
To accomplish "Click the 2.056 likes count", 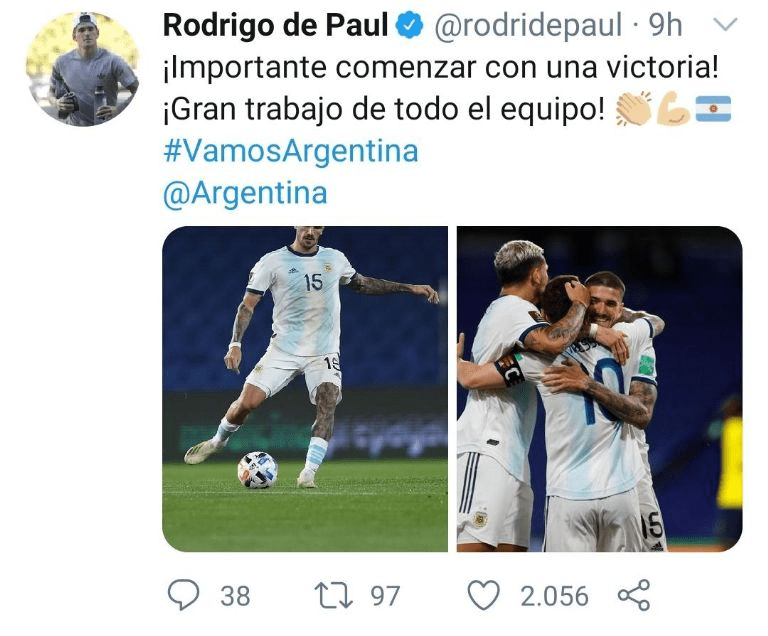I will (x=554, y=596).
